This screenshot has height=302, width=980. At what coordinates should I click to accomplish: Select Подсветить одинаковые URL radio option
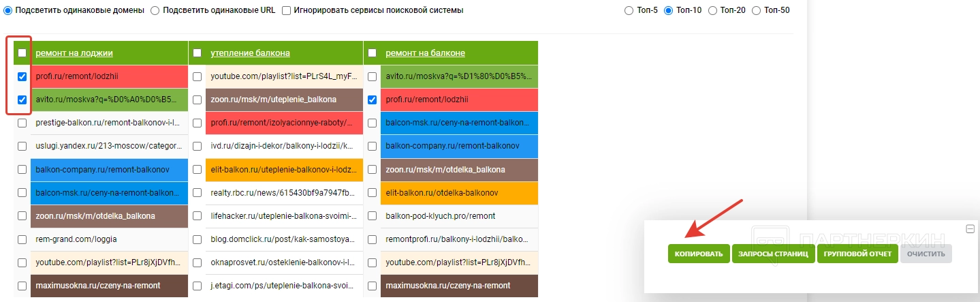tap(155, 10)
